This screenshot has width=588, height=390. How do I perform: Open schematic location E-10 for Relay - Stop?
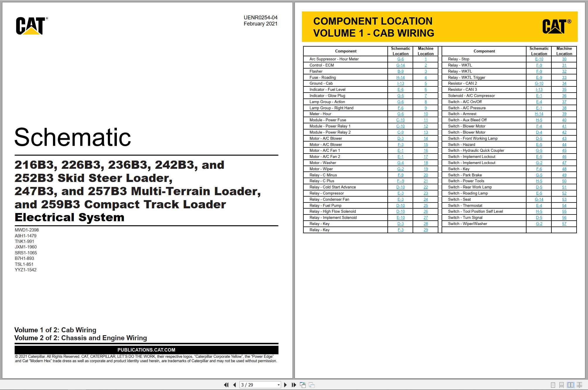(x=539, y=59)
